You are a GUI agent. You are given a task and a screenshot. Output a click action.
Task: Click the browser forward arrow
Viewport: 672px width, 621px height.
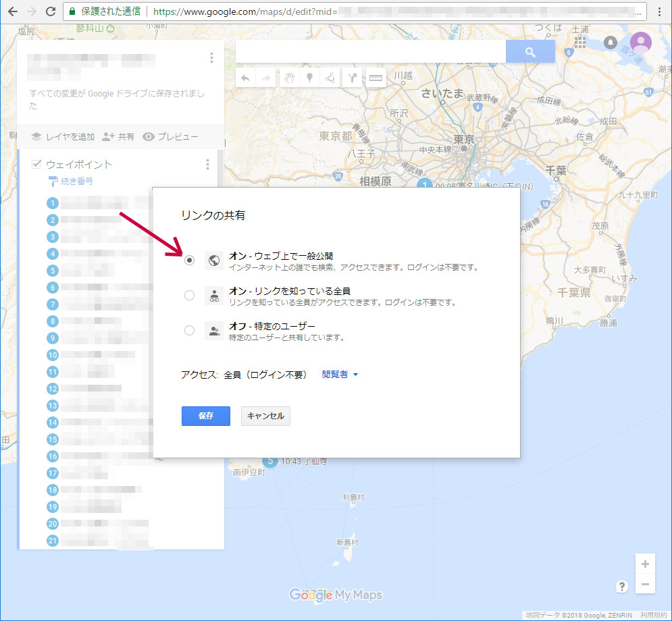32,11
